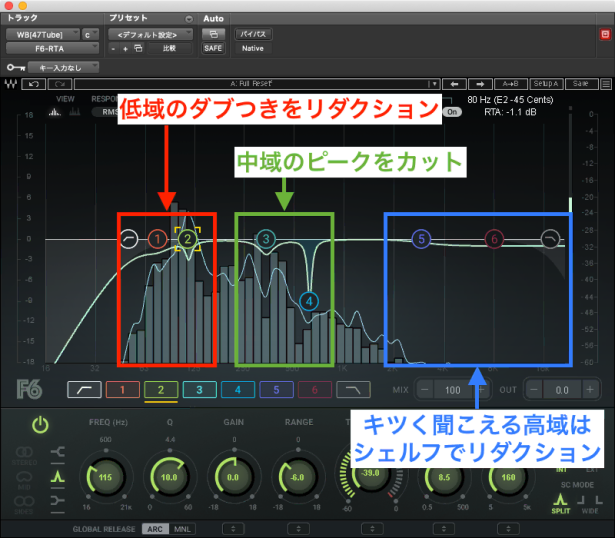Click the Save button
Image resolution: width=615 pixels, height=538 pixels.
[x=581, y=84]
